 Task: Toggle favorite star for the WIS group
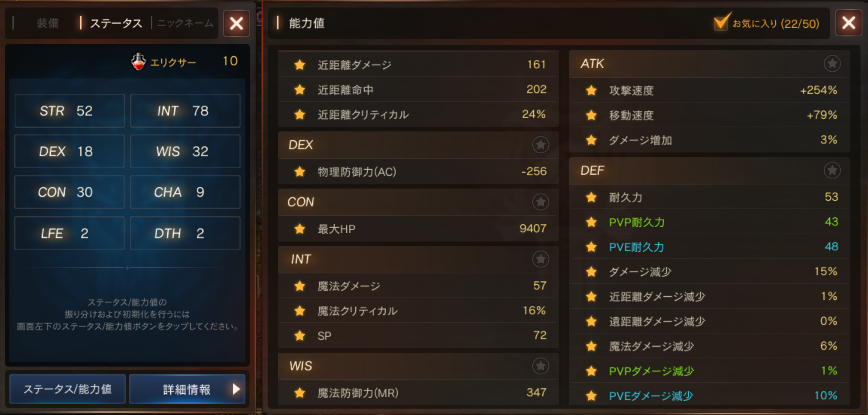[x=540, y=366]
